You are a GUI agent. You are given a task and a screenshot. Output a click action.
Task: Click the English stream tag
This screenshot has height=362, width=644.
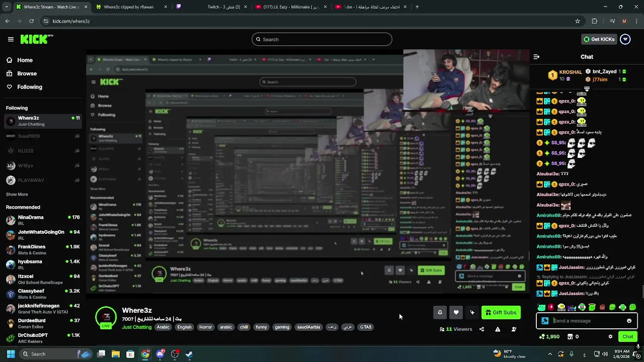(x=184, y=327)
